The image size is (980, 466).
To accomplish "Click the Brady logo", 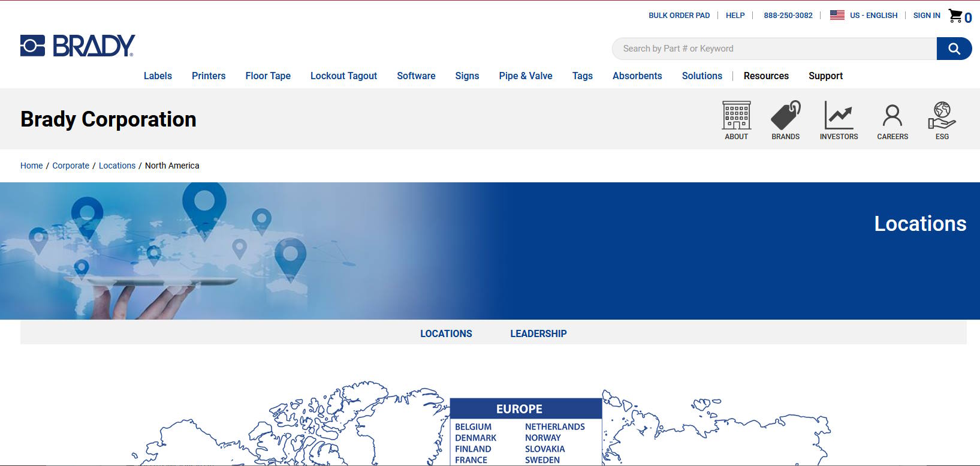I will pyautogui.click(x=77, y=46).
